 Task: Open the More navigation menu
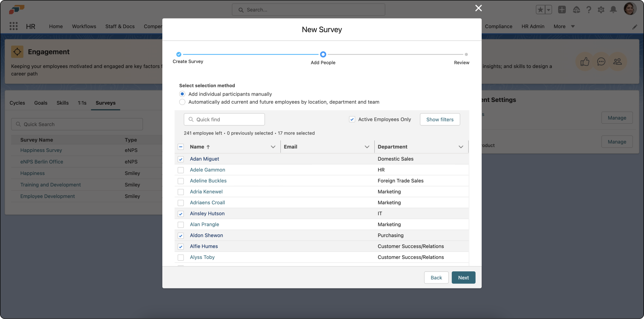(x=564, y=26)
